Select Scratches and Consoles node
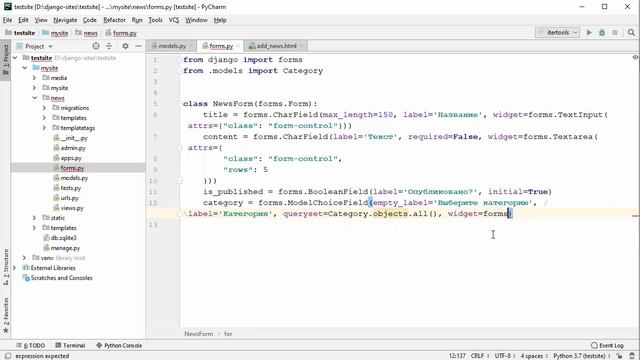Viewport: 640px width, 360px height. tap(61, 278)
